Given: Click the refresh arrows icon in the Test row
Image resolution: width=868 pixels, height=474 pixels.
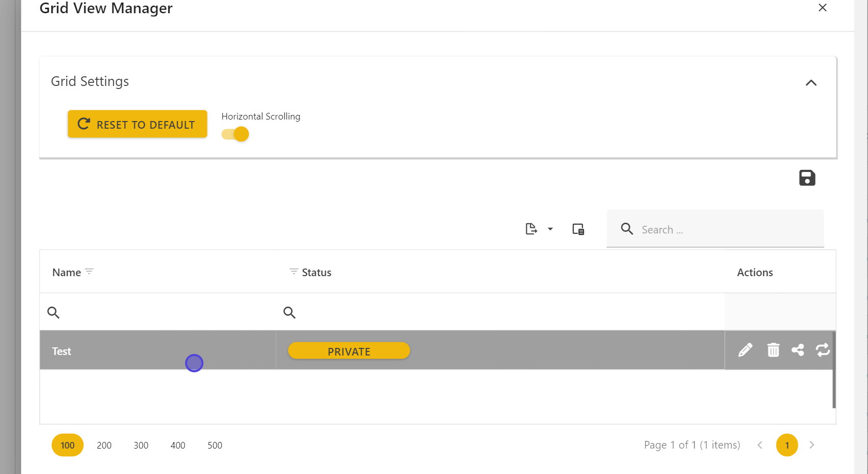Looking at the screenshot, I should tap(822, 350).
